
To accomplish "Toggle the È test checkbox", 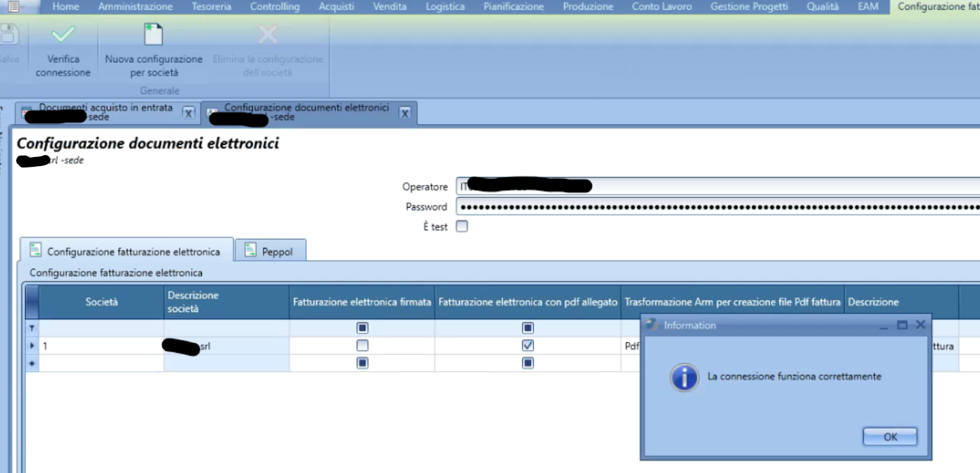I will tap(461, 226).
